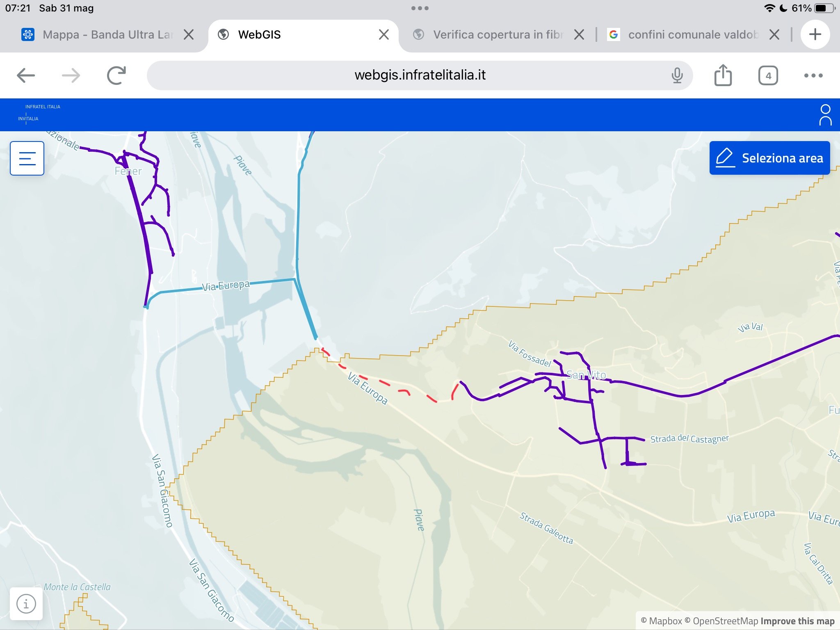The width and height of the screenshot is (840, 630).
Task: Close the Verifica copertura tab
Action: 579,34
